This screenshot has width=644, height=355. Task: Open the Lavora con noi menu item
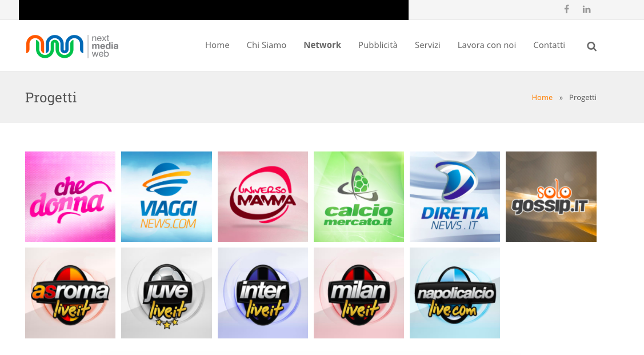click(x=487, y=45)
